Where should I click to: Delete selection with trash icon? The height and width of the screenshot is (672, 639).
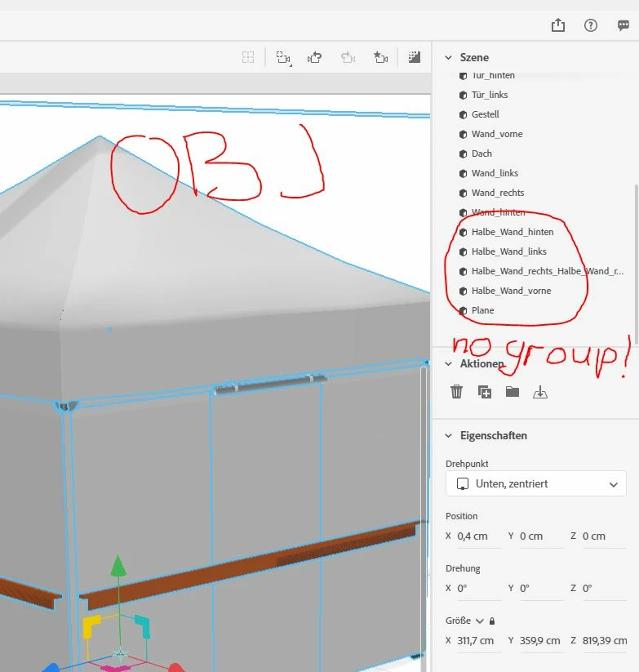(456, 392)
